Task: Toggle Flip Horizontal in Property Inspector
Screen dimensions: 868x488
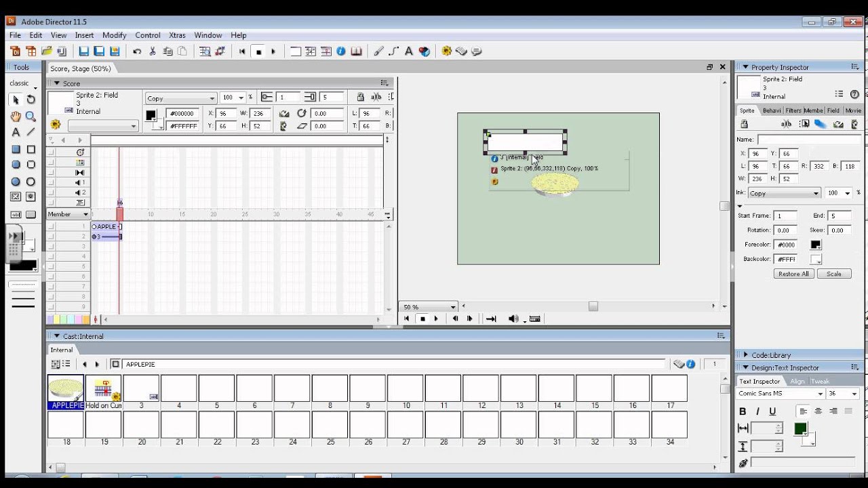Action: 838,124
